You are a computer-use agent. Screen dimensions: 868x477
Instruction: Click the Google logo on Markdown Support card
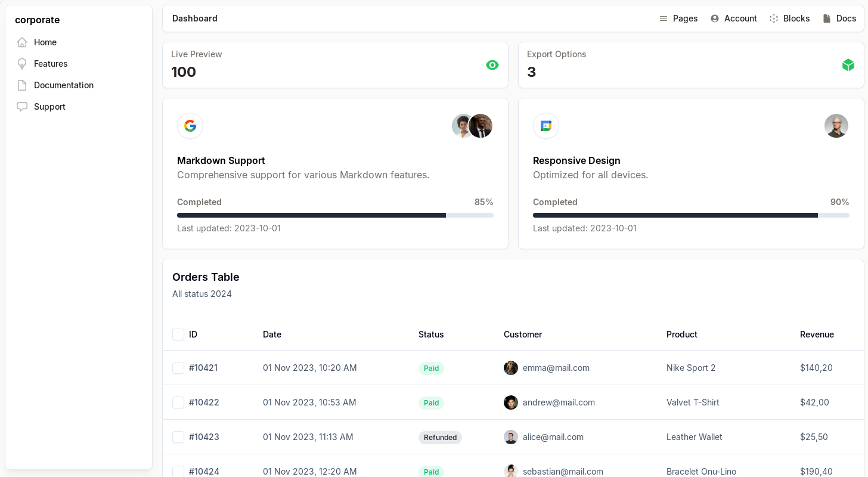pos(190,126)
